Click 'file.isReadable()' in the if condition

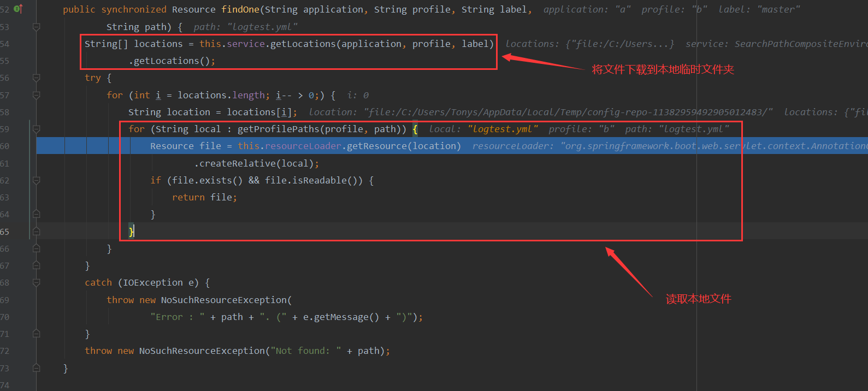314,180
